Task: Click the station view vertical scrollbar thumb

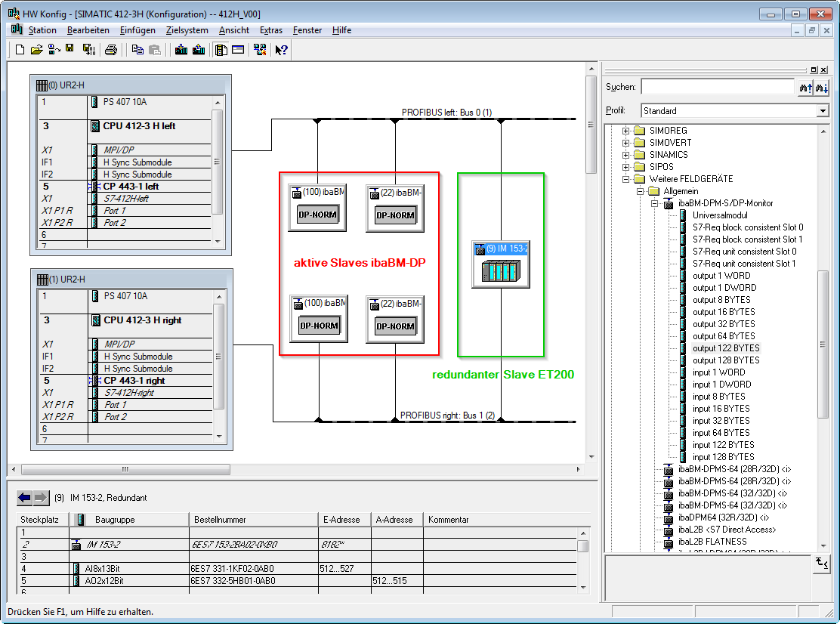Action: [591, 125]
